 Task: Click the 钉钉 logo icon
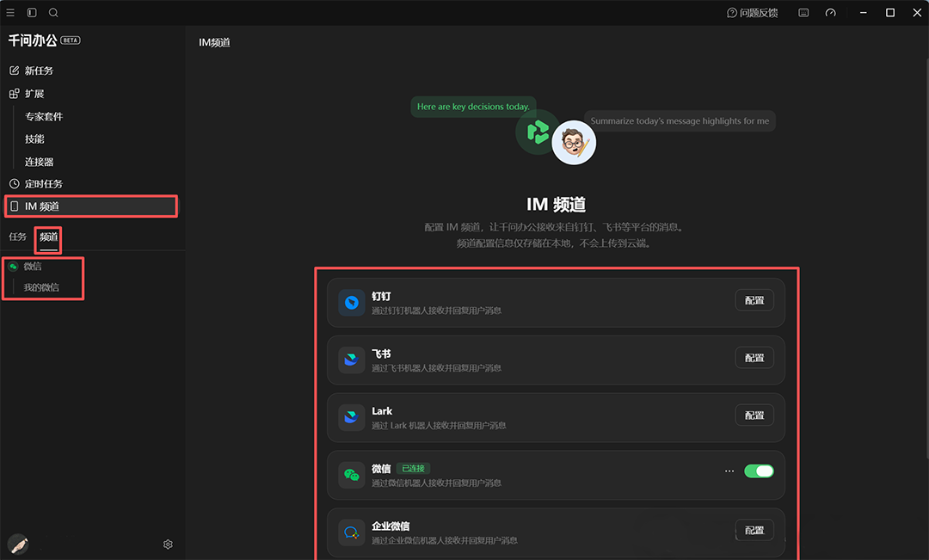(351, 303)
